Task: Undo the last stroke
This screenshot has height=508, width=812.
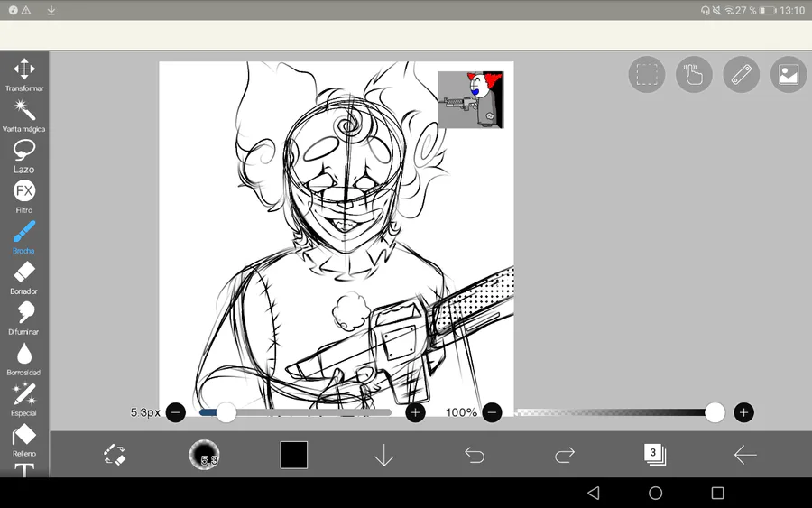Action: tap(475, 455)
